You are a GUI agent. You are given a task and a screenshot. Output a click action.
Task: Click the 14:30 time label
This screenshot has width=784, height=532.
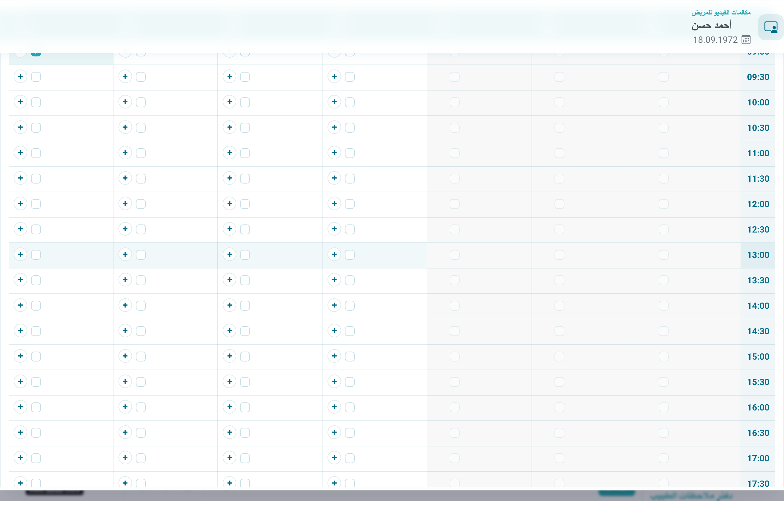(758, 331)
